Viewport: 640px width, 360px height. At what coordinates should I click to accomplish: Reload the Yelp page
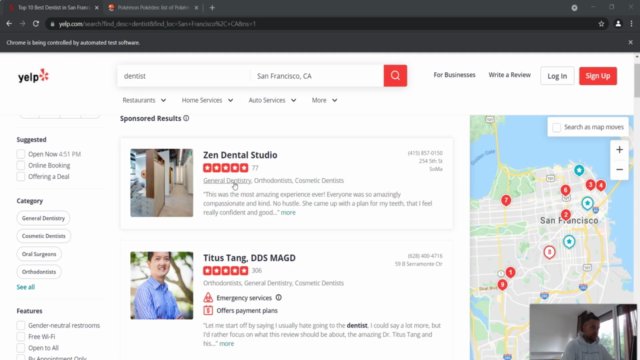[x=36, y=24]
